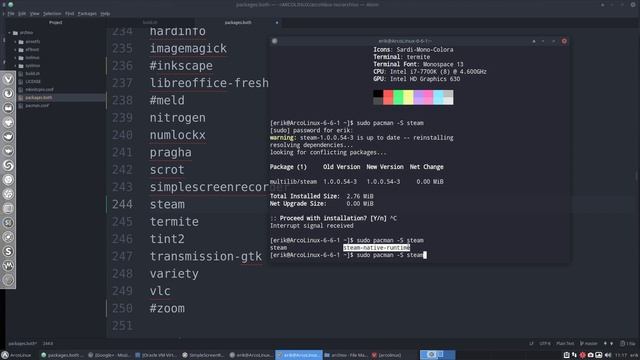Image resolution: width=640 pixels, height=360 pixels.
Task: Click the modified dot on packages.both tab
Action: (277, 22)
